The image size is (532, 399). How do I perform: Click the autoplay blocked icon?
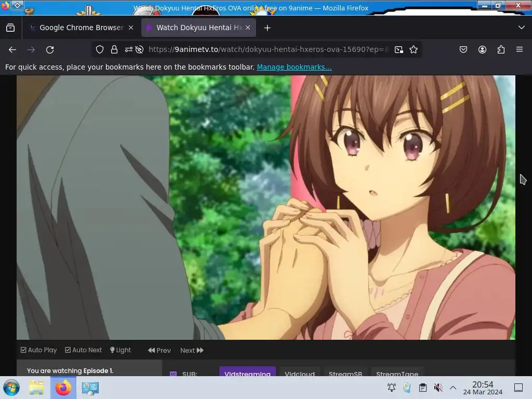(139, 49)
